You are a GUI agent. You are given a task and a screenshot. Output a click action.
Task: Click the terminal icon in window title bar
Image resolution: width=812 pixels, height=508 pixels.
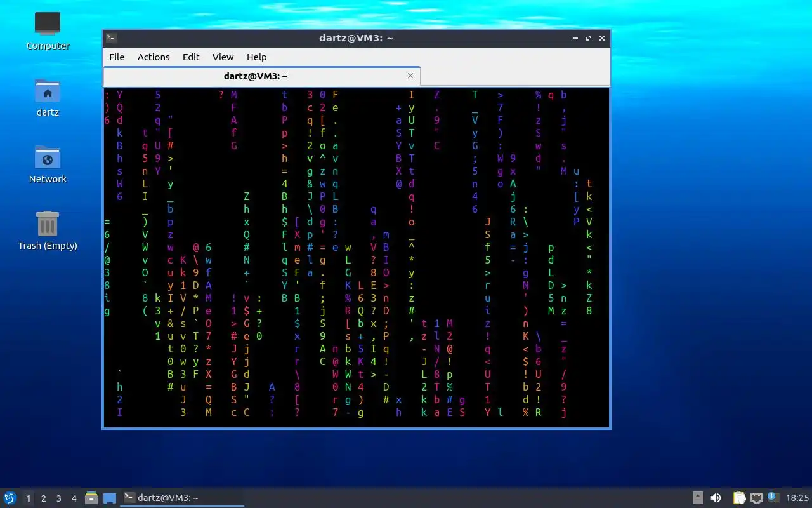point(111,38)
